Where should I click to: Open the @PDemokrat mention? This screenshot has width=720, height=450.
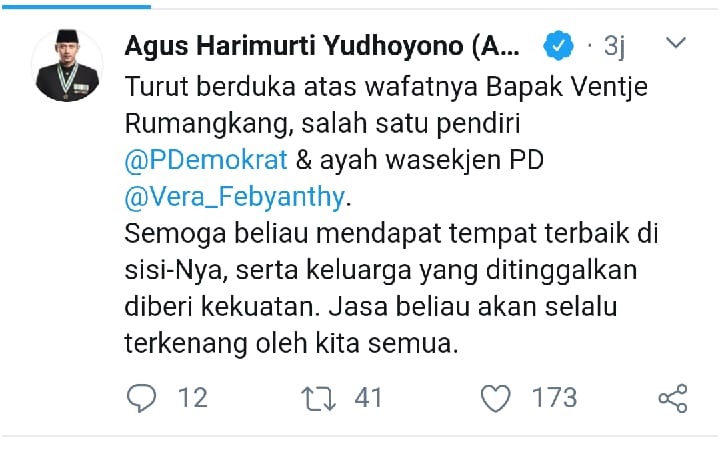tap(206, 160)
